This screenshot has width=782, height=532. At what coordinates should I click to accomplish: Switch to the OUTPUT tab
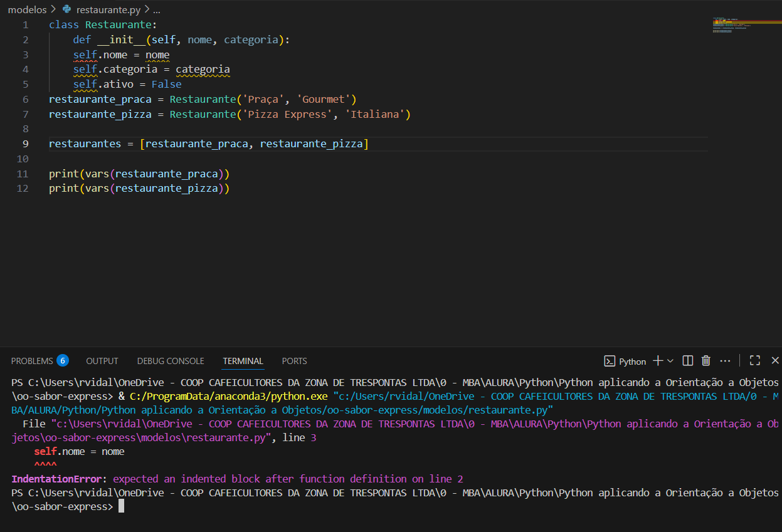click(102, 361)
